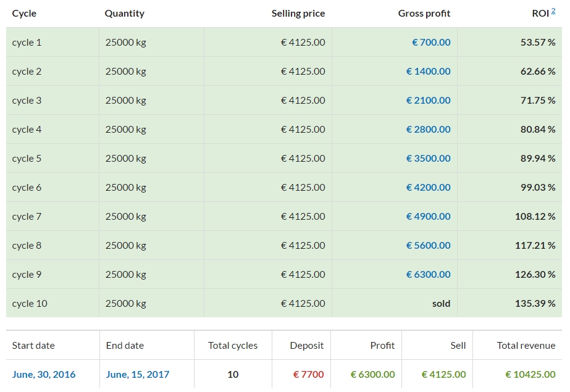Image resolution: width=570 pixels, height=392 pixels.
Task: Click the € 10425.00 total revenue value
Action: [x=530, y=375]
